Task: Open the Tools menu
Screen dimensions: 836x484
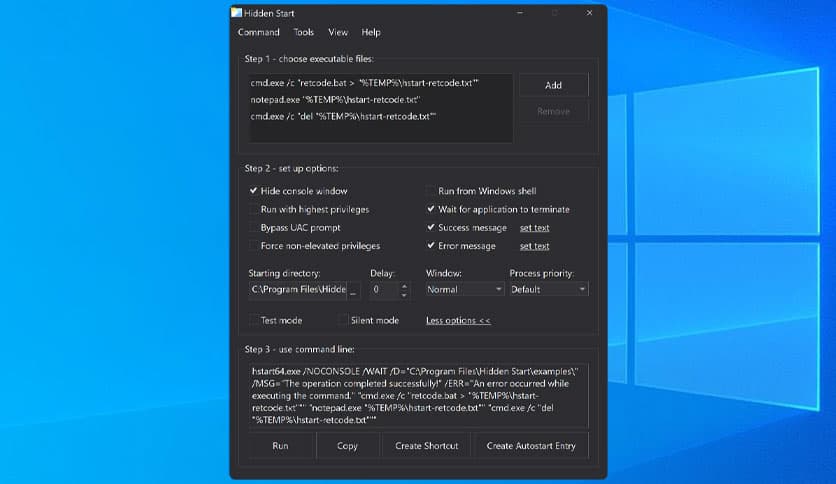Action: point(303,32)
